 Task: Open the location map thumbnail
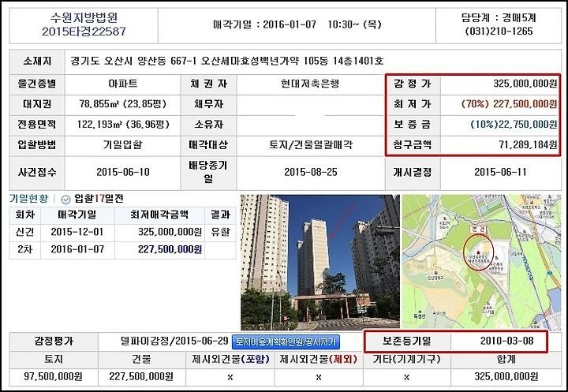tap(481, 262)
